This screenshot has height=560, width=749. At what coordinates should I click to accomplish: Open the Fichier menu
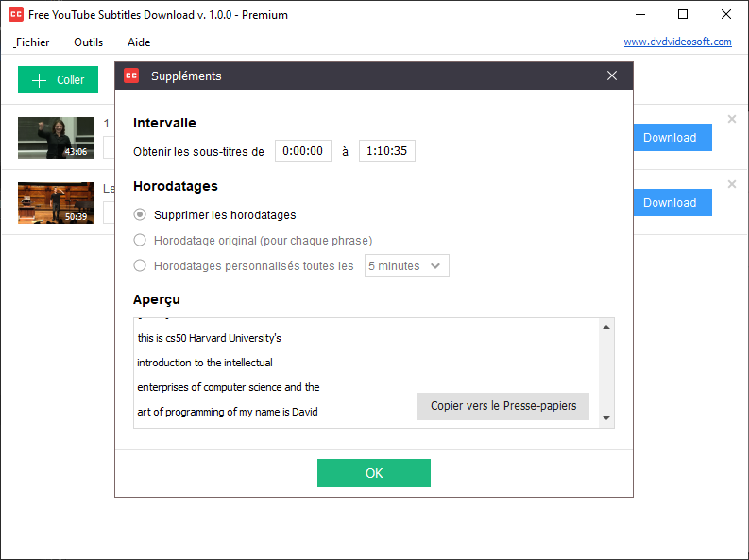click(32, 42)
